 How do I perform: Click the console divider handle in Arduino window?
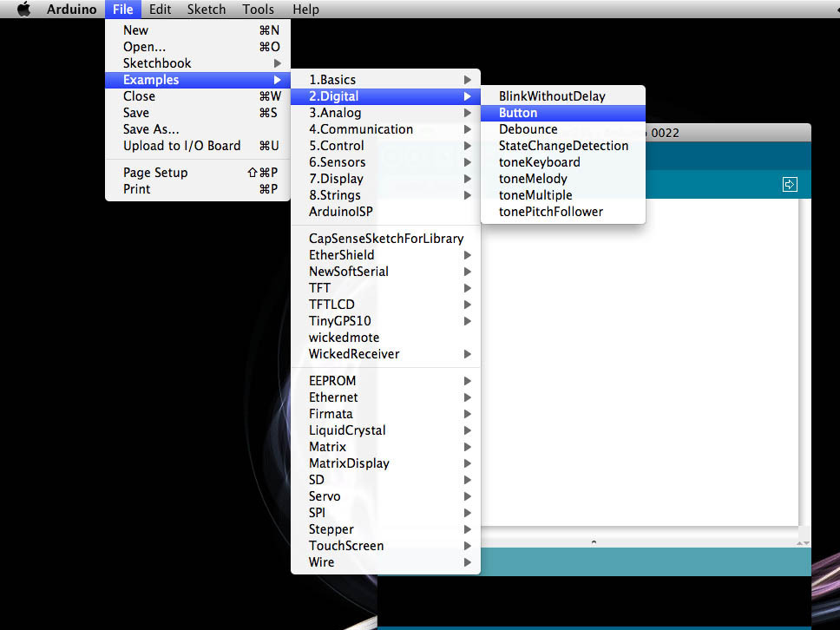[x=594, y=542]
